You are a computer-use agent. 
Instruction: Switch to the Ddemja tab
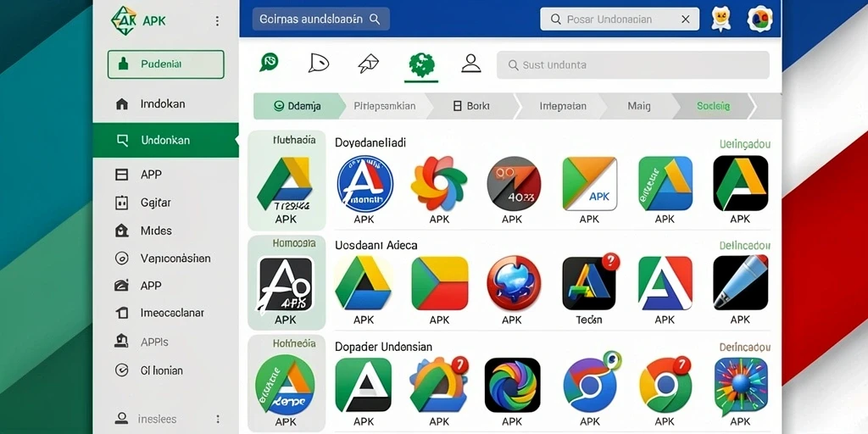click(x=297, y=106)
